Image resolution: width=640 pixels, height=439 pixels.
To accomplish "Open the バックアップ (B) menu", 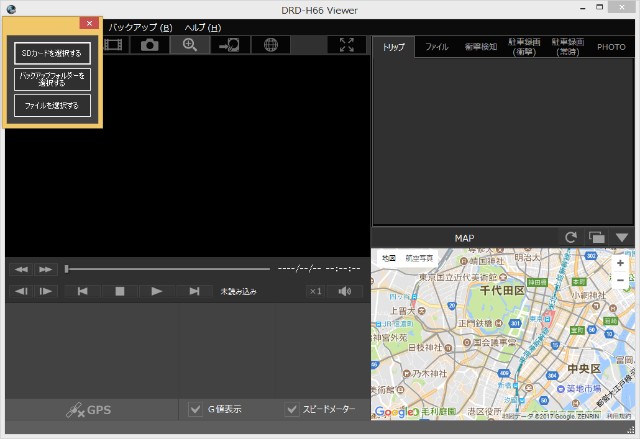I will tap(140, 27).
